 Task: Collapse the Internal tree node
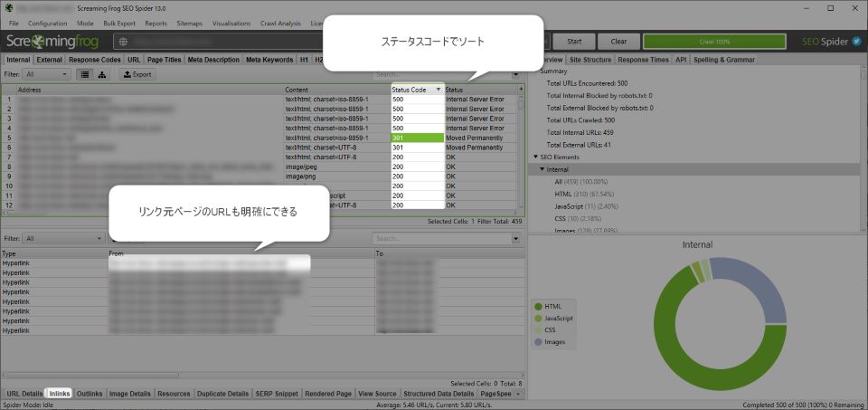point(542,169)
